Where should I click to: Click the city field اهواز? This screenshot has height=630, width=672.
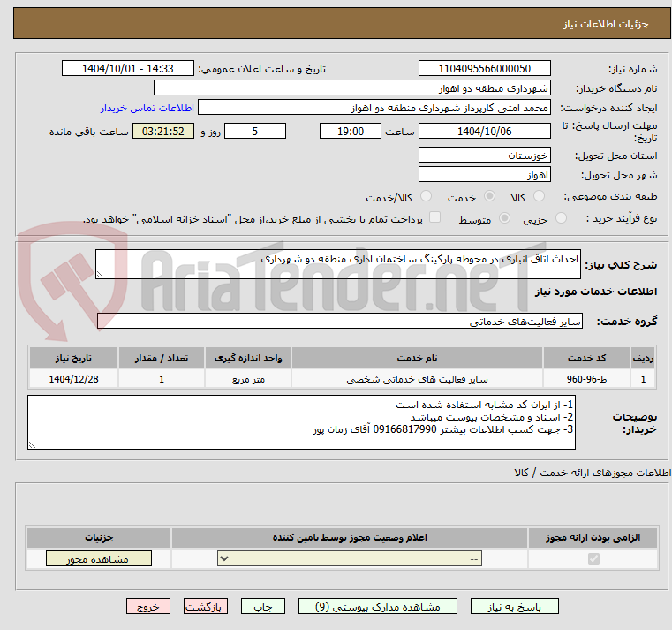(x=484, y=175)
